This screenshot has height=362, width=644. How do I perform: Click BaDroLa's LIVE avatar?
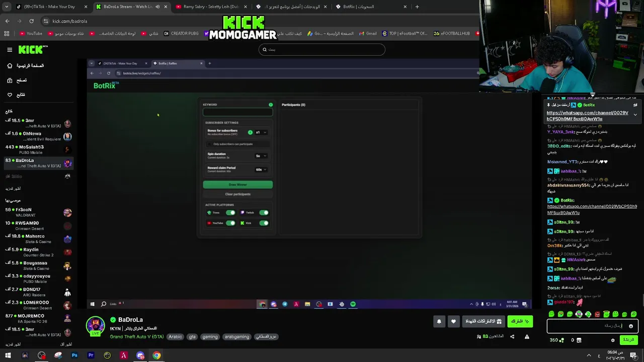pos(95,326)
